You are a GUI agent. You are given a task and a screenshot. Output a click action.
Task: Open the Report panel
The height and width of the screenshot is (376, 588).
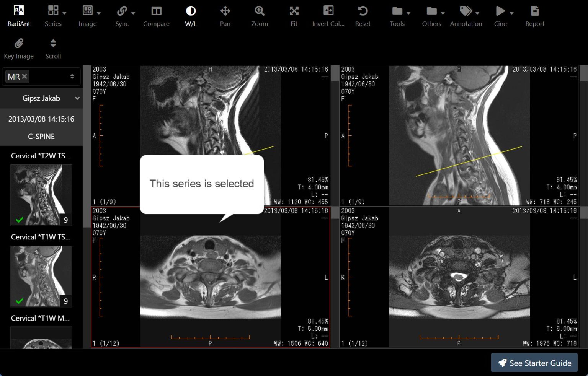(535, 15)
